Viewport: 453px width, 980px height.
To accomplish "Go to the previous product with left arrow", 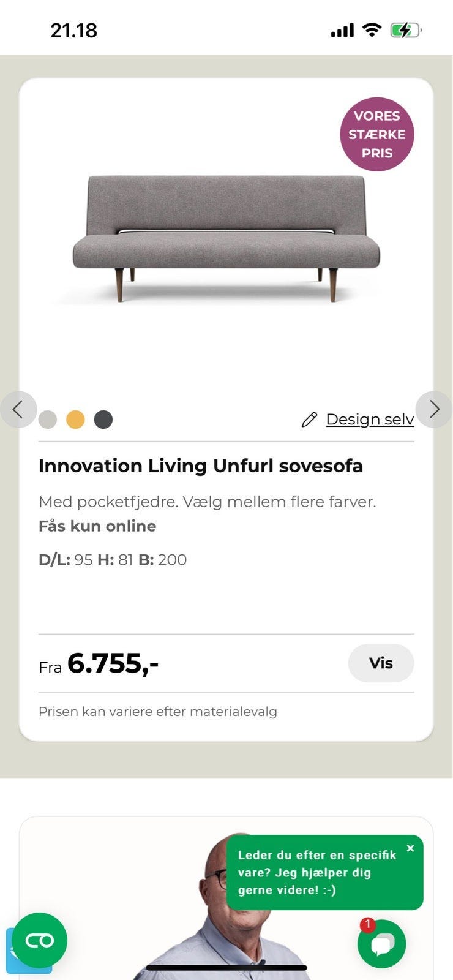I will 18,409.
